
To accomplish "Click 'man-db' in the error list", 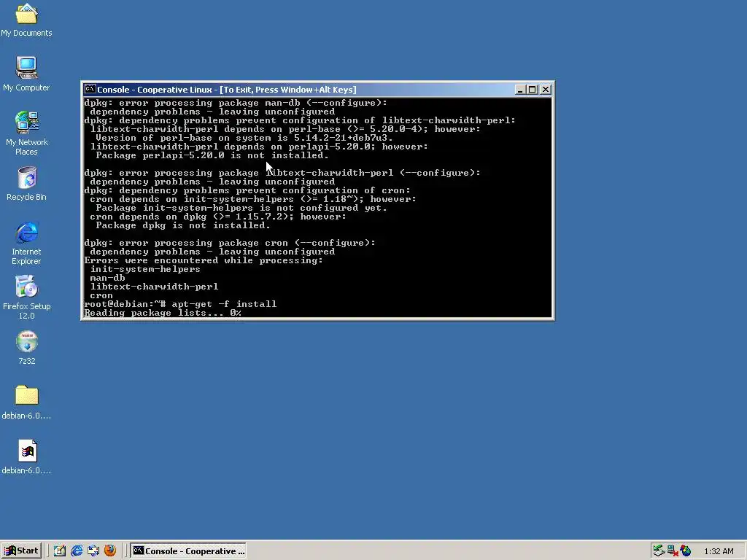I will click(108, 278).
